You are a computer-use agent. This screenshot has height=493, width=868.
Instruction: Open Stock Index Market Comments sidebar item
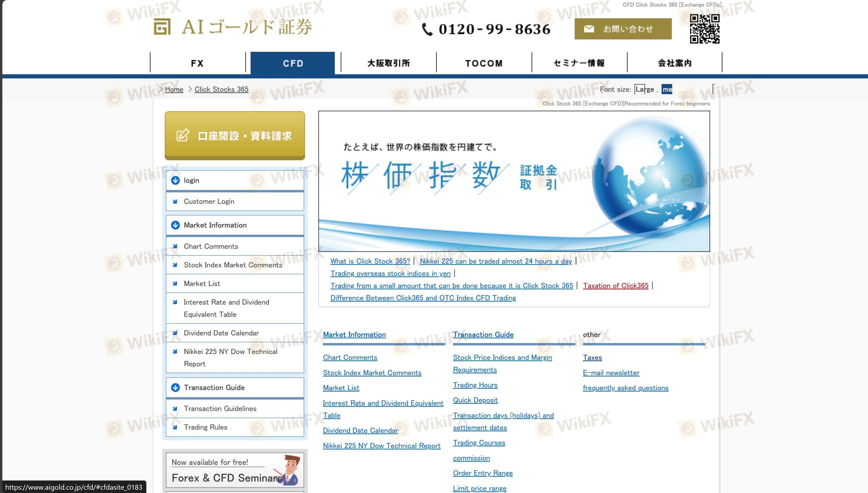(235, 265)
